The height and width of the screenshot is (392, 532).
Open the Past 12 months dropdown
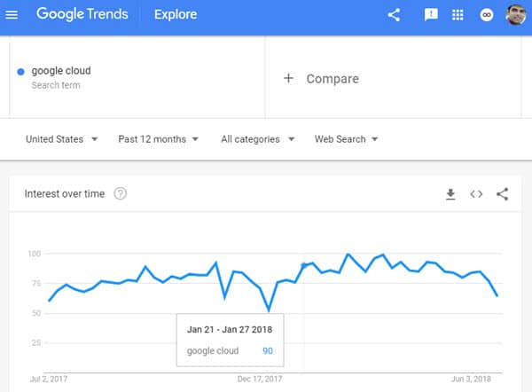click(158, 139)
